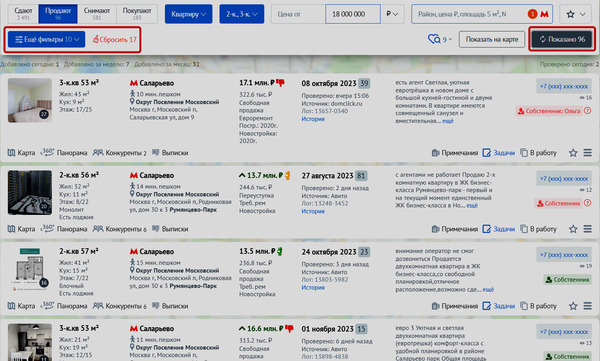The width and height of the screenshot is (600, 361).
Task: Switch to the Сдают tab
Action: point(23,14)
